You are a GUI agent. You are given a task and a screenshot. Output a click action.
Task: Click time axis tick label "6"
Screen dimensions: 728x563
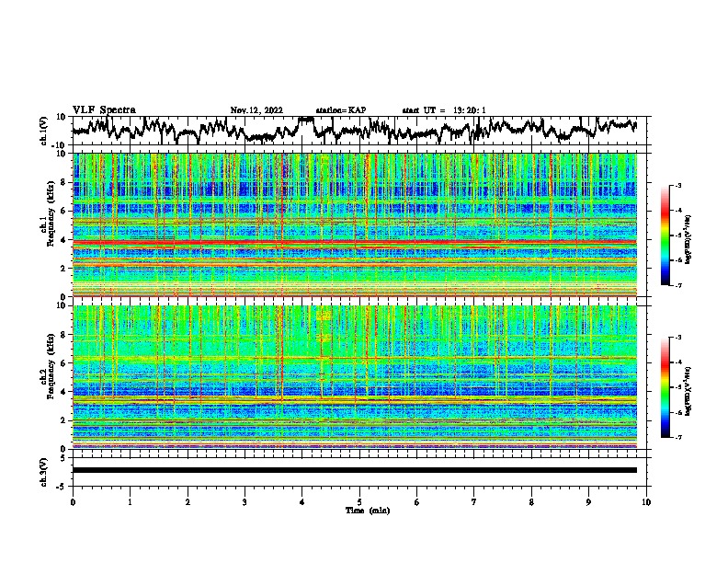[x=417, y=502]
